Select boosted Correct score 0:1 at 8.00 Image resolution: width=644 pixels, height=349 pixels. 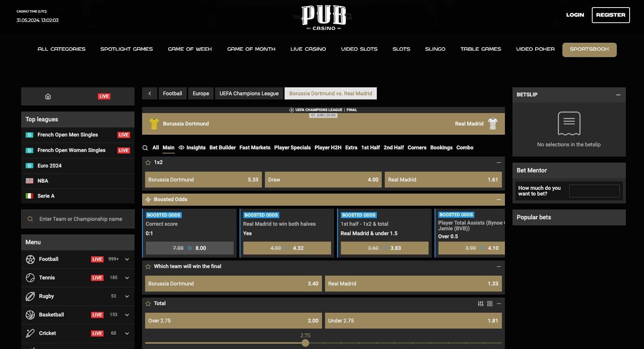point(189,248)
